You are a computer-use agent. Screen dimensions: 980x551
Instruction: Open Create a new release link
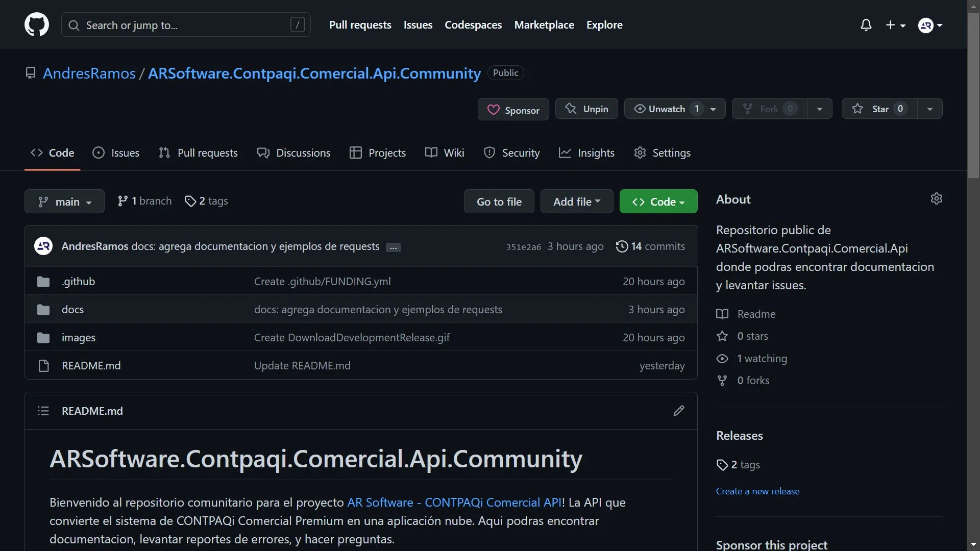tap(757, 491)
